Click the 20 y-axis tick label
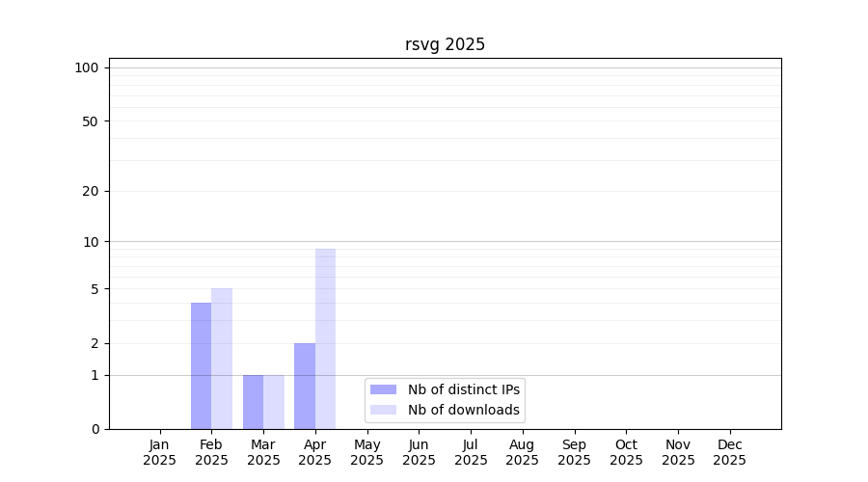Image resolution: width=868 pixels, height=482 pixels. [x=90, y=191]
